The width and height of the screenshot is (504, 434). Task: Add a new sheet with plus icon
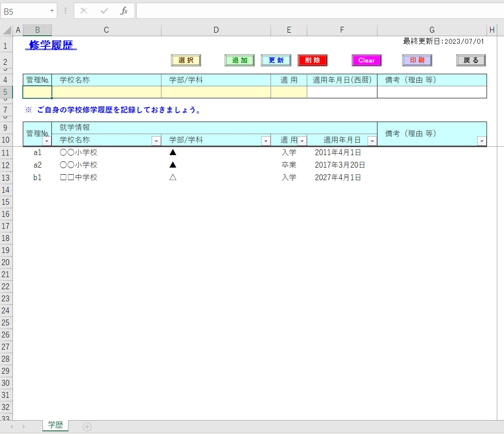[x=87, y=426]
